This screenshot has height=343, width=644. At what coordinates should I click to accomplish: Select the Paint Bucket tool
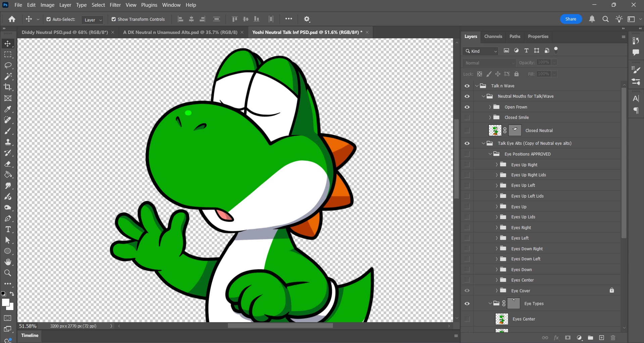point(8,175)
